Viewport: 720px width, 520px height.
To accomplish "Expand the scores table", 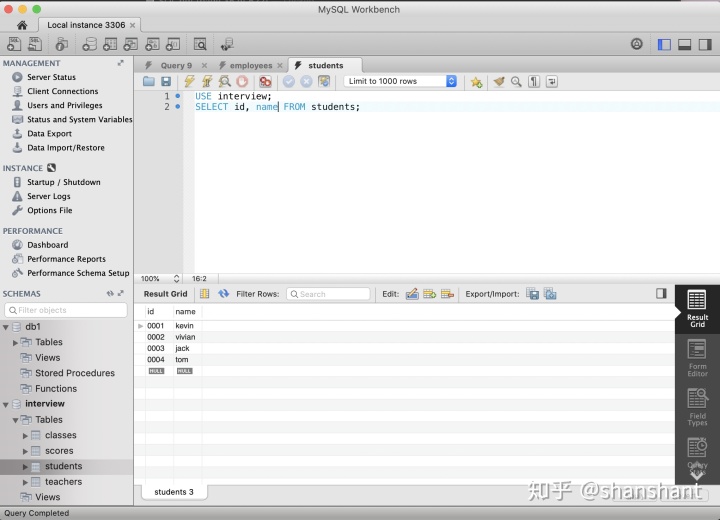I will click(25, 451).
